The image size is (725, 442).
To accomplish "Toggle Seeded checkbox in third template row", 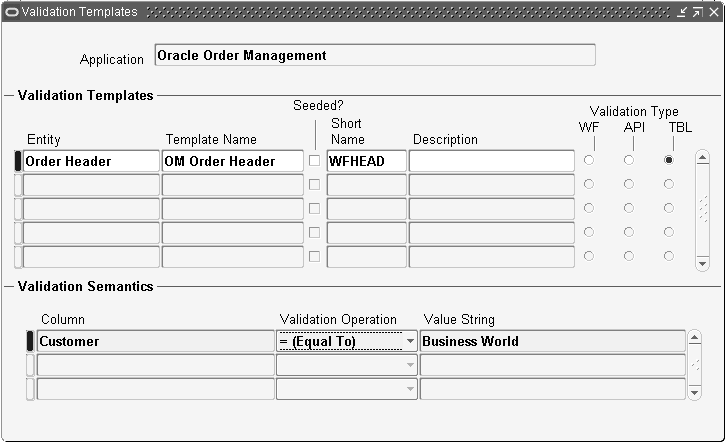I will (314, 209).
